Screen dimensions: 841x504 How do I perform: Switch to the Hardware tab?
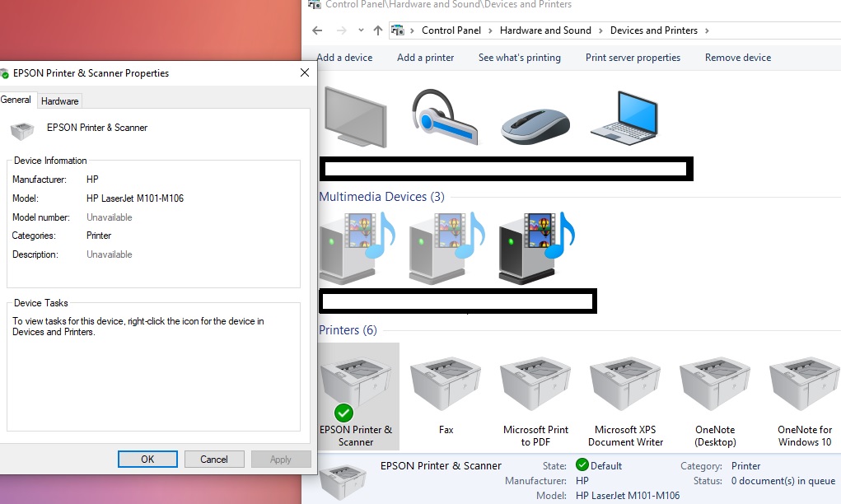tap(59, 100)
